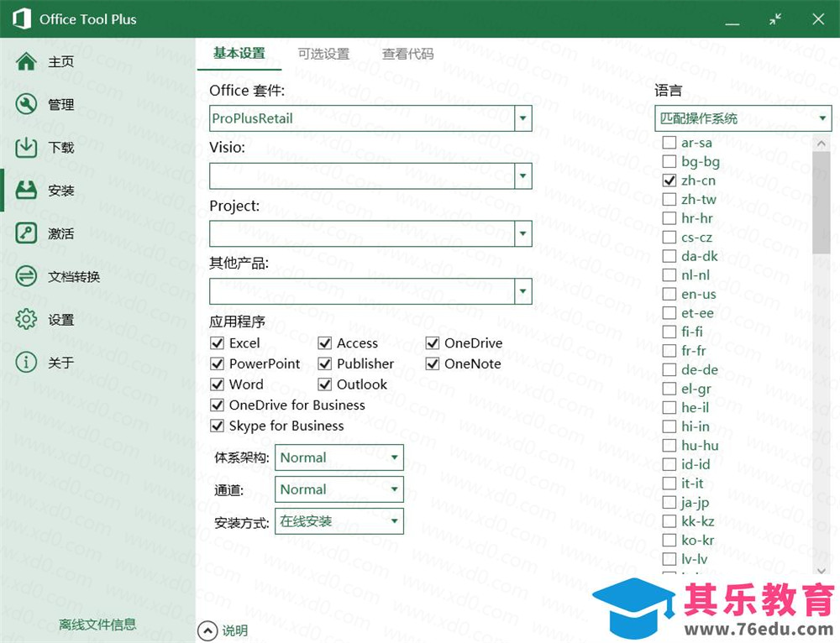
Task: Check the fr-fr language checkbox
Action: click(669, 351)
